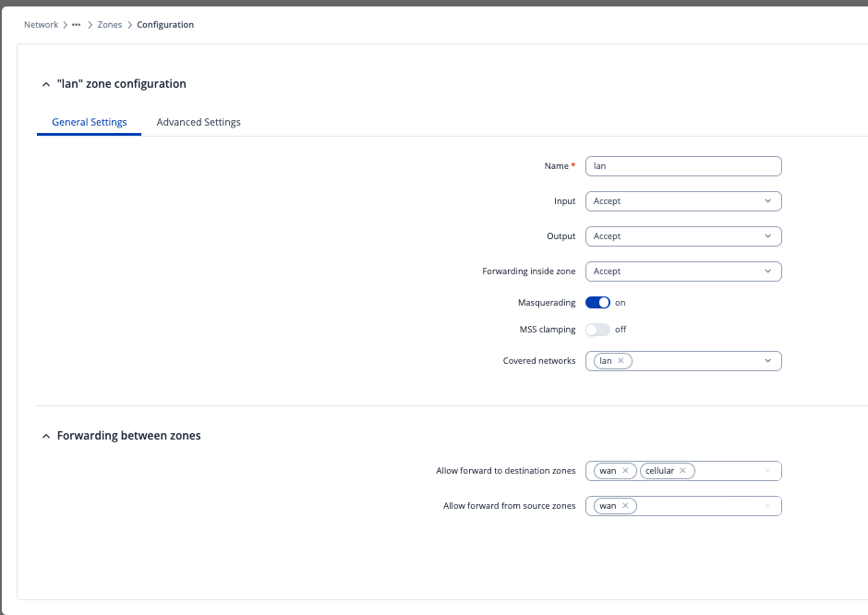Open the Output policy dropdown
The height and width of the screenshot is (615, 868).
click(683, 236)
